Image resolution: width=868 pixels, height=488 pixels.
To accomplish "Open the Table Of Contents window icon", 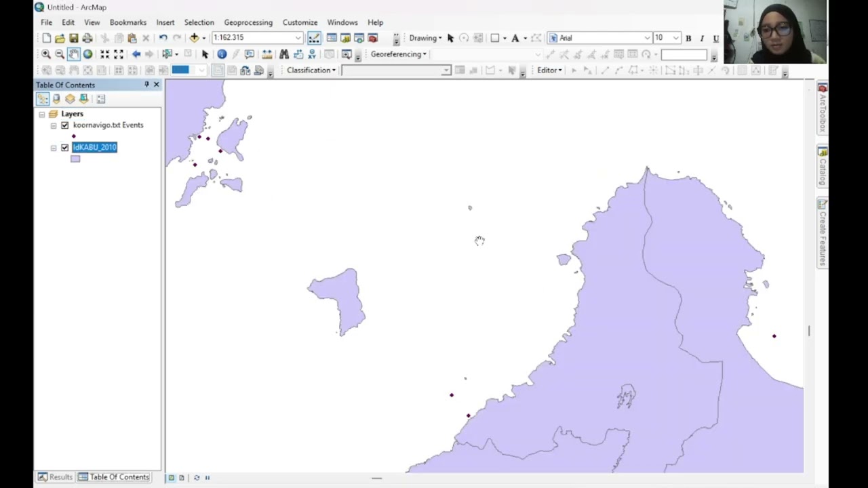I will coord(332,38).
